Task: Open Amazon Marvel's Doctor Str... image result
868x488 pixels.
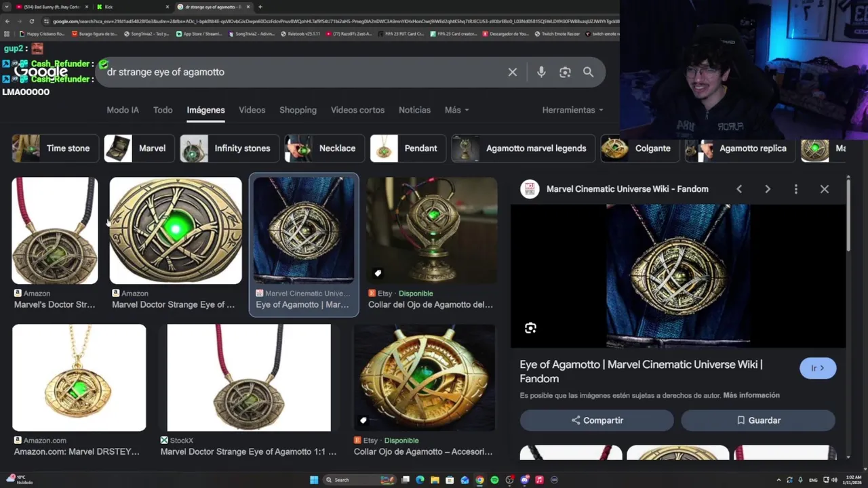Action: 55,230
